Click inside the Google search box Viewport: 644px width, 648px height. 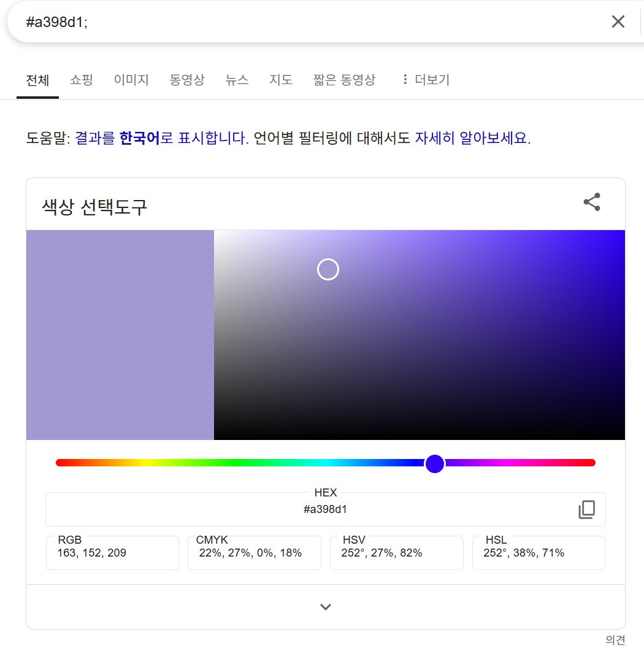[245, 21]
